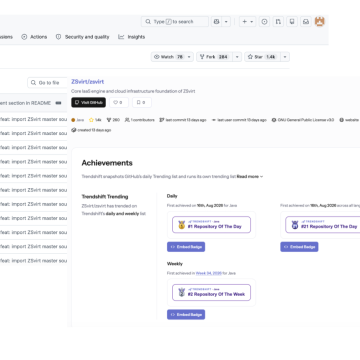Click the medal icon on #2 weekly badge
Viewport: 360px width, 360px height.
point(181,293)
